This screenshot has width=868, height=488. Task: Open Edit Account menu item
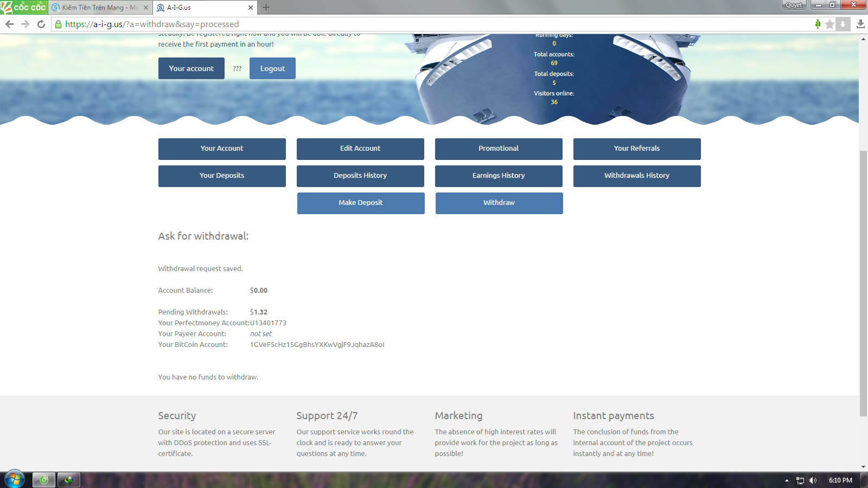pos(360,149)
